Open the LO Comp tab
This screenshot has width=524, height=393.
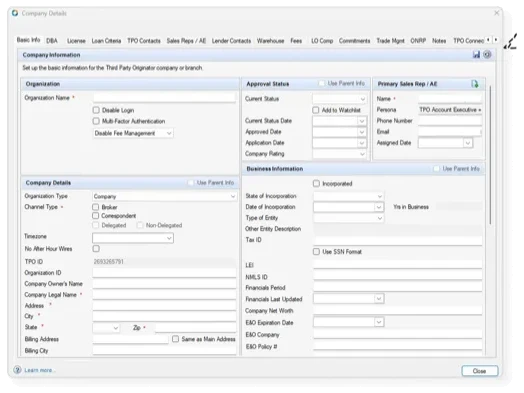322,41
